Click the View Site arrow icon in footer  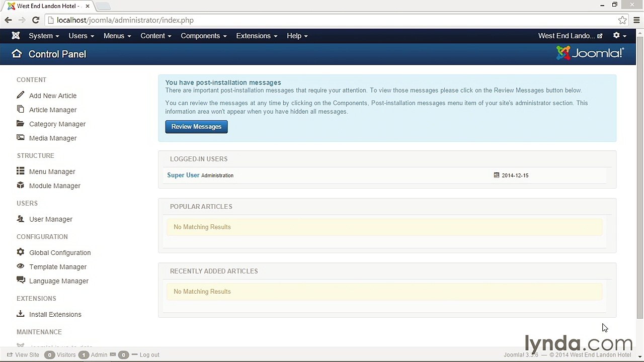[10, 354]
